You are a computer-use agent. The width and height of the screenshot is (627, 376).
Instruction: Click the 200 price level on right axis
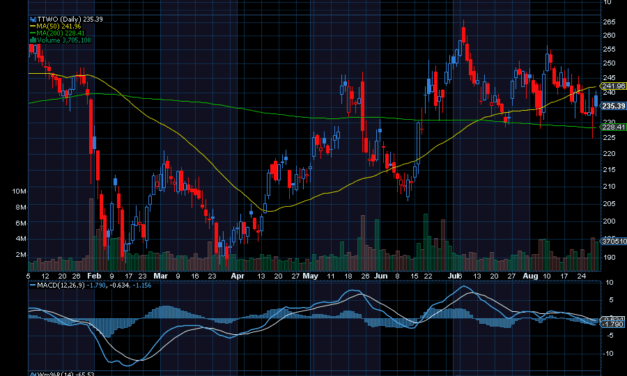coord(609,221)
